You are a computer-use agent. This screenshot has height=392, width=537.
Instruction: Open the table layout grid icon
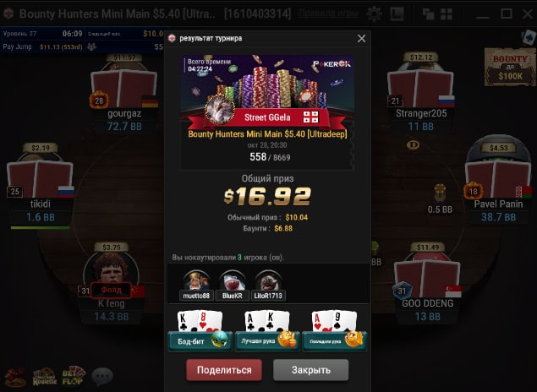tap(447, 14)
